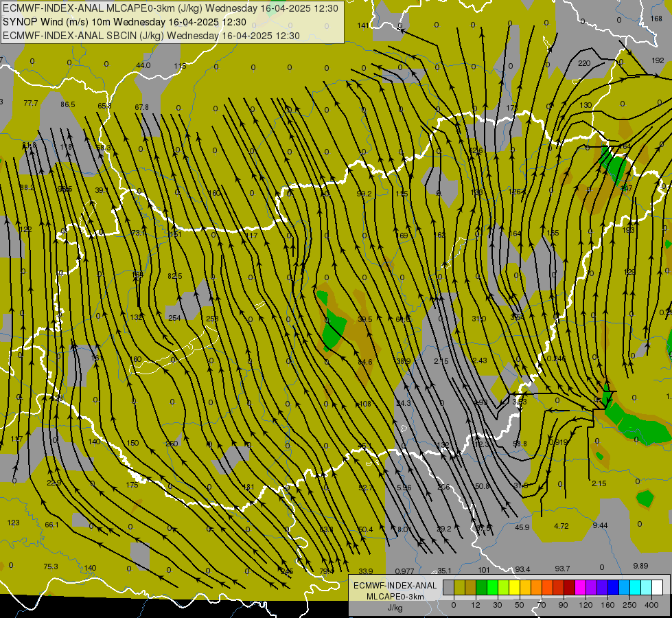Image resolution: width=672 pixels, height=618 pixels.
Task: Select the pure yellow legend swatch
Action: click(x=515, y=588)
